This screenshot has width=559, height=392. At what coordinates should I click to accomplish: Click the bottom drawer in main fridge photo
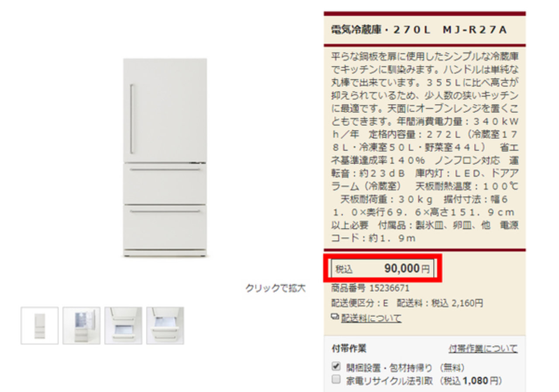[x=165, y=227]
